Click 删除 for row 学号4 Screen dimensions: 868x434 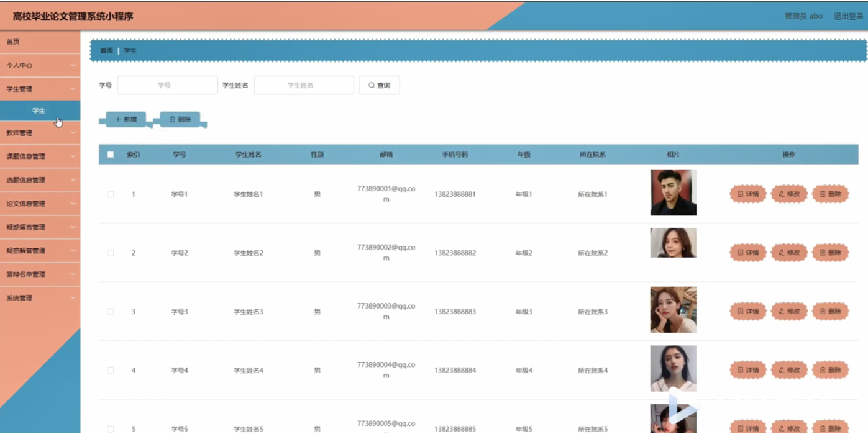pos(830,370)
